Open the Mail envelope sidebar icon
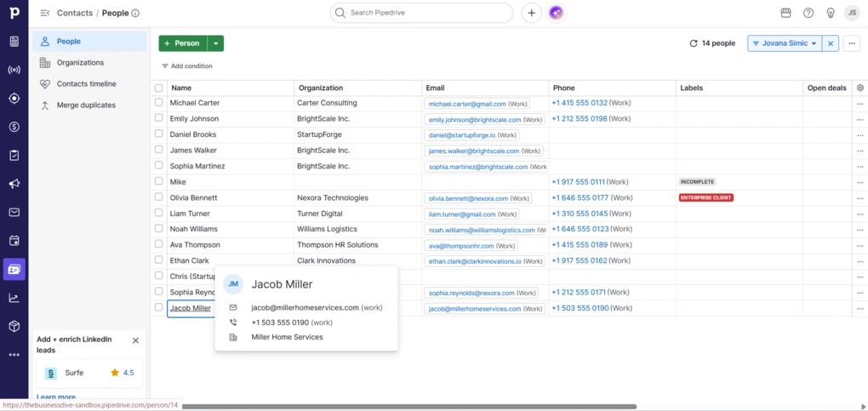The width and height of the screenshot is (868, 411). (x=14, y=212)
